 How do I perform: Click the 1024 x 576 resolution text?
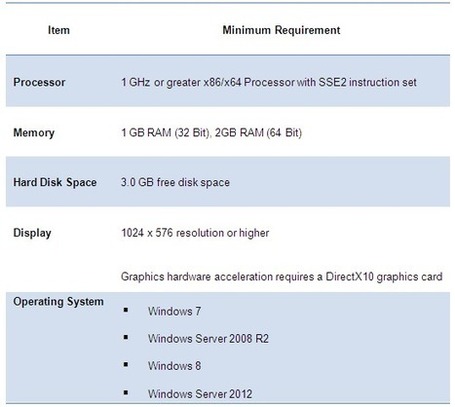[195, 233]
